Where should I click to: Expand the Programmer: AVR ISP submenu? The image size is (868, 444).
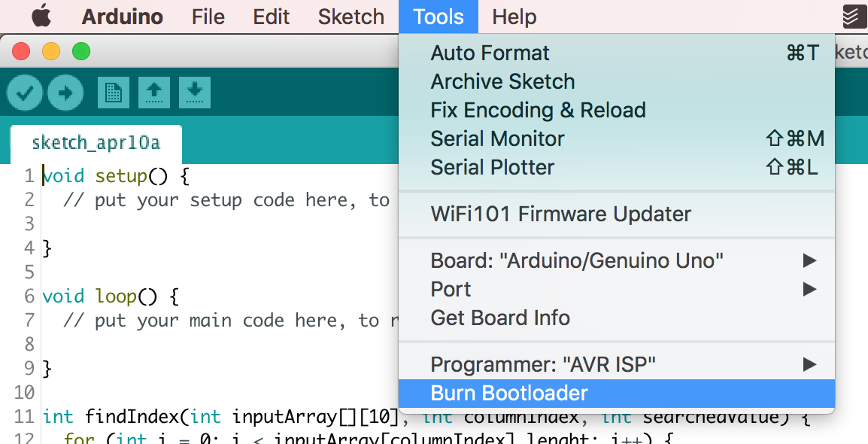tap(617, 364)
